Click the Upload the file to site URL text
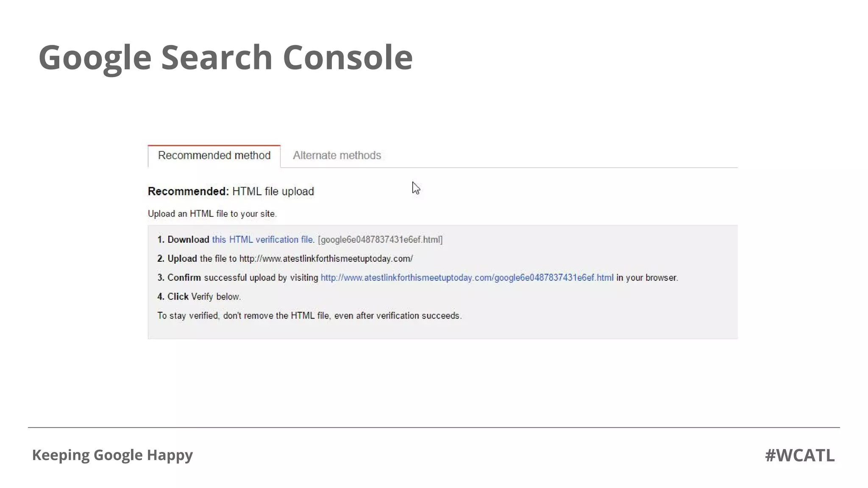 [x=285, y=258]
